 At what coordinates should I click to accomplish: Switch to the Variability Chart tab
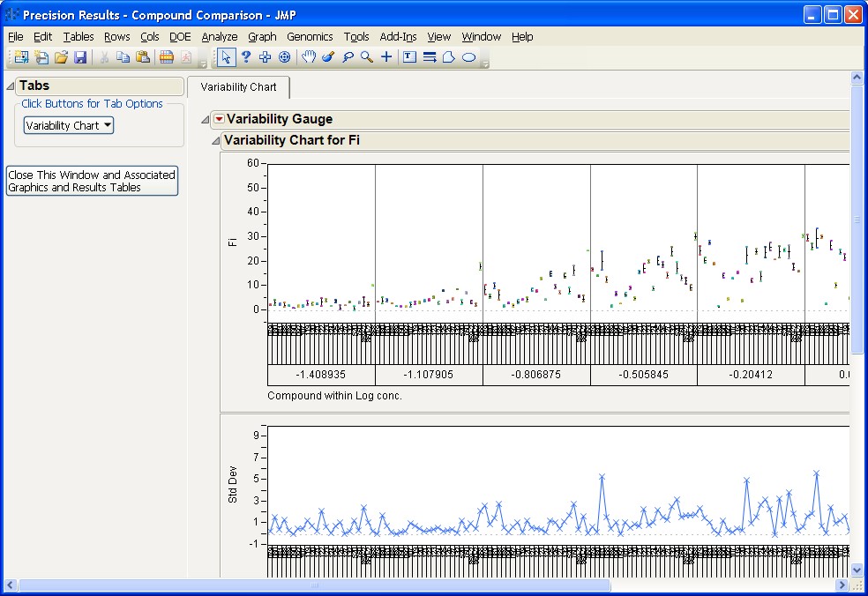238,87
